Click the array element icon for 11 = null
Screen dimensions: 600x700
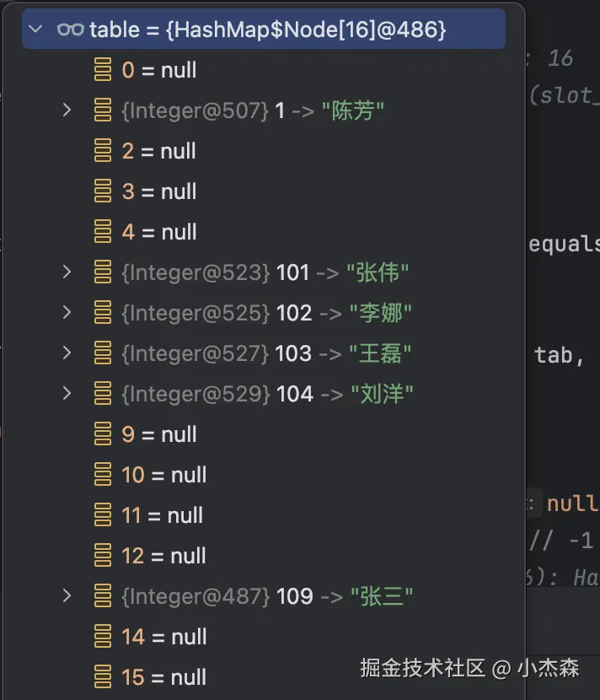point(103,514)
